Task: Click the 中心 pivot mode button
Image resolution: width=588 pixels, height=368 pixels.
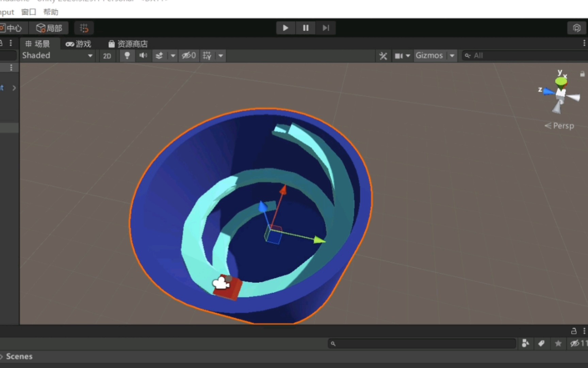Action: (x=14, y=28)
